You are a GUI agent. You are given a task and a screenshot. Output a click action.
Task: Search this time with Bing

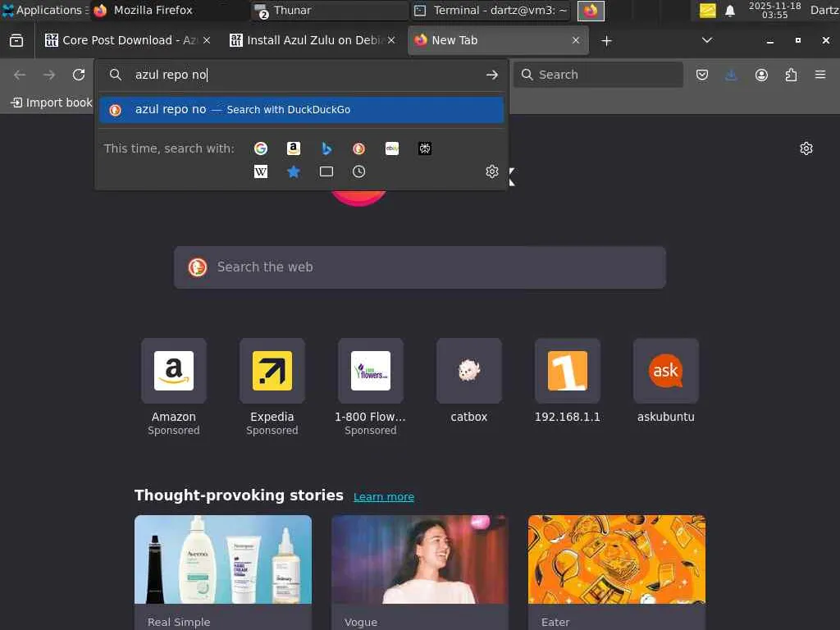(x=326, y=148)
